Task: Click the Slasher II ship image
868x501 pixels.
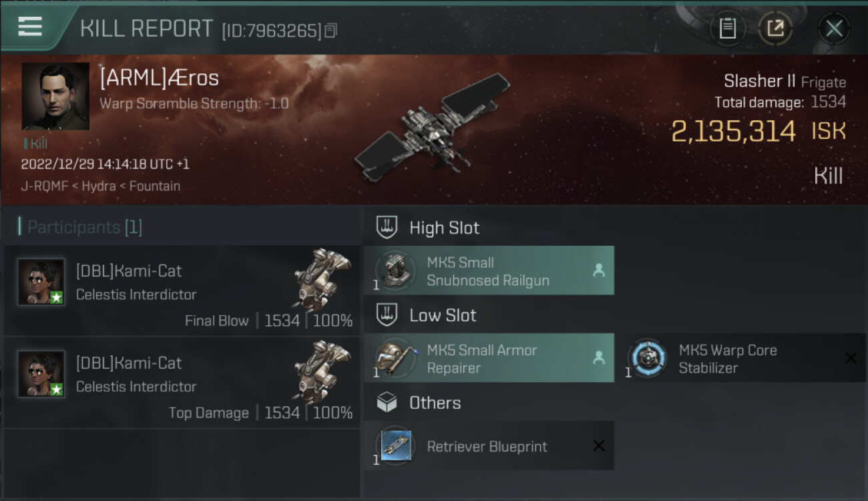Action: pyautogui.click(x=433, y=127)
